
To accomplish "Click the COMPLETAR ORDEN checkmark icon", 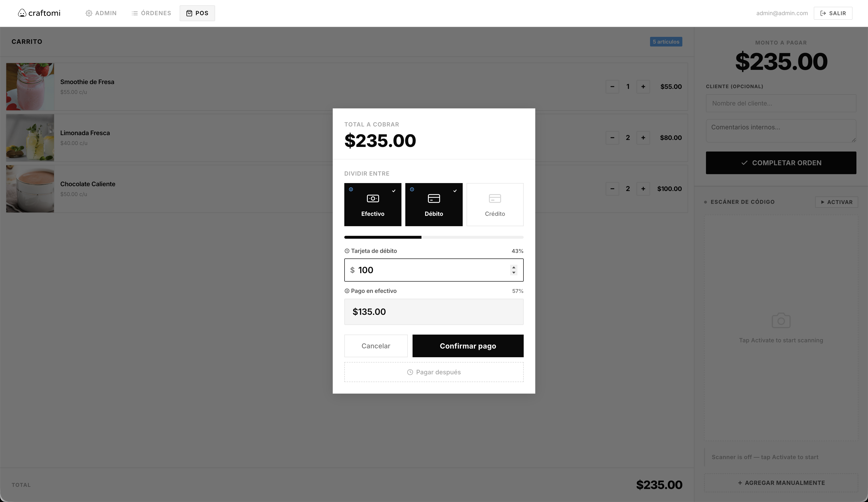I will coord(744,163).
